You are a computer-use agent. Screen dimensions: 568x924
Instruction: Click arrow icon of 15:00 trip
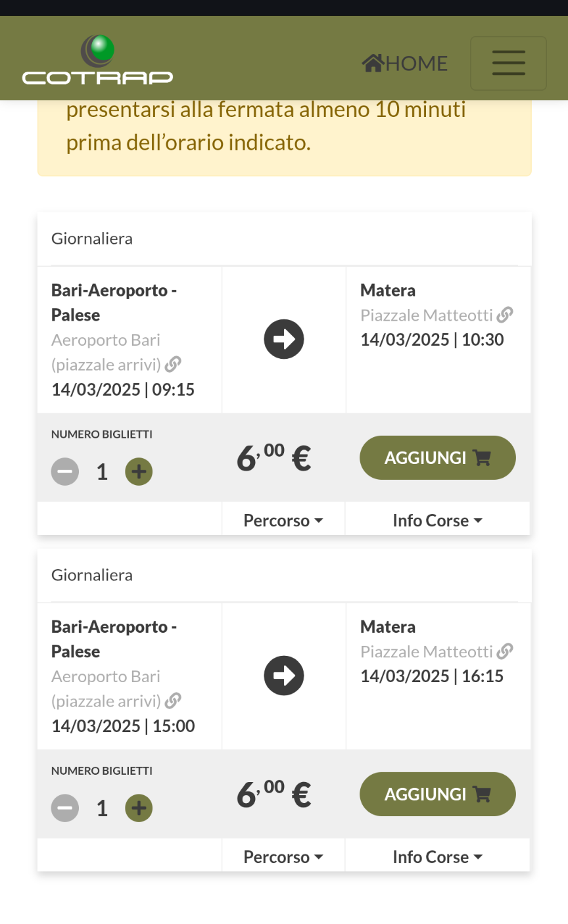pyautogui.click(x=284, y=676)
